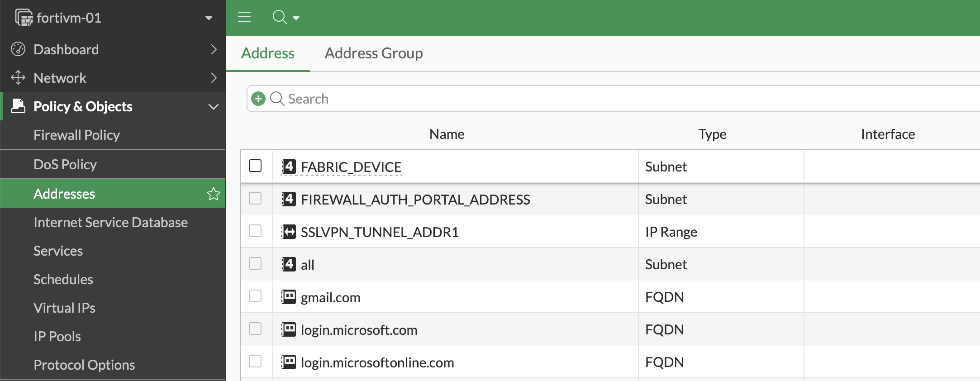Click the address Search input field

(588, 99)
